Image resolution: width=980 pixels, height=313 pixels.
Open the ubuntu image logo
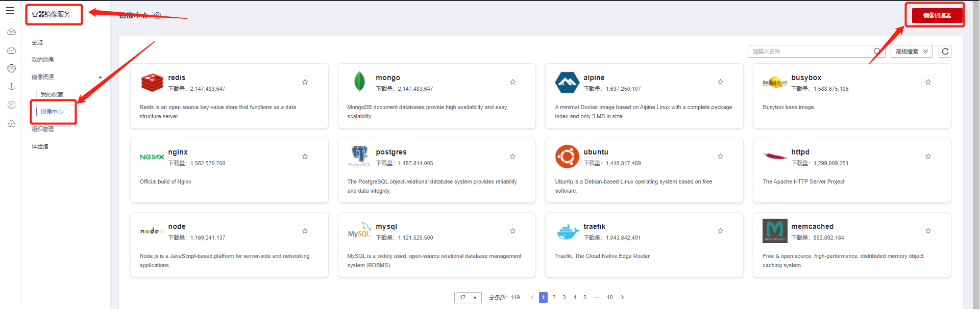pyautogui.click(x=567, y=156)
